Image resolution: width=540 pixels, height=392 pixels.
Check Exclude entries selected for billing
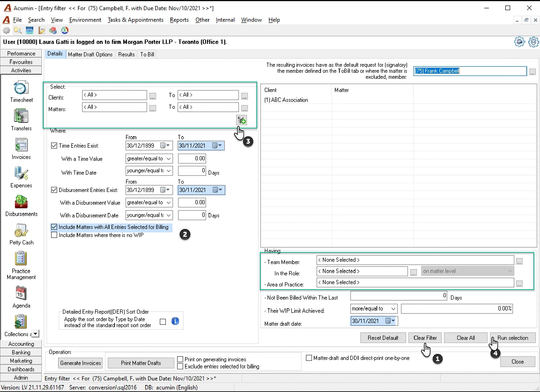tap(180, 366)
